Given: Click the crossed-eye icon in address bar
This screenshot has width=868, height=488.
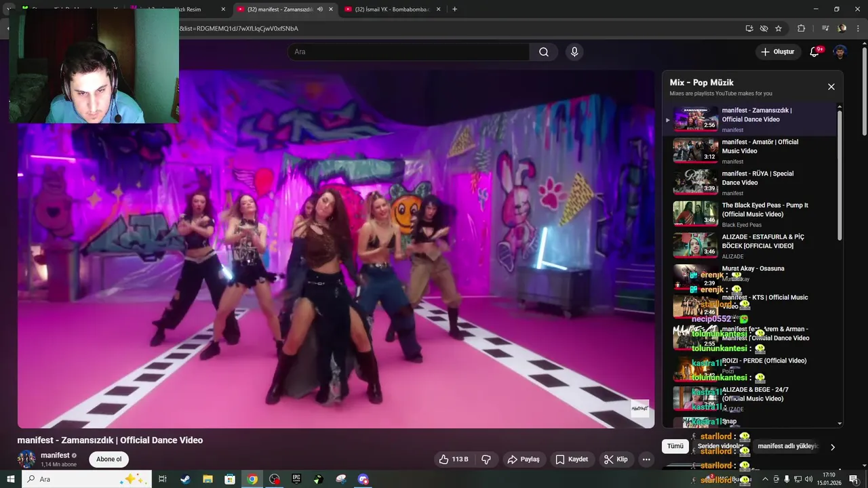Looking at the screenshot, I should point(764,28).
